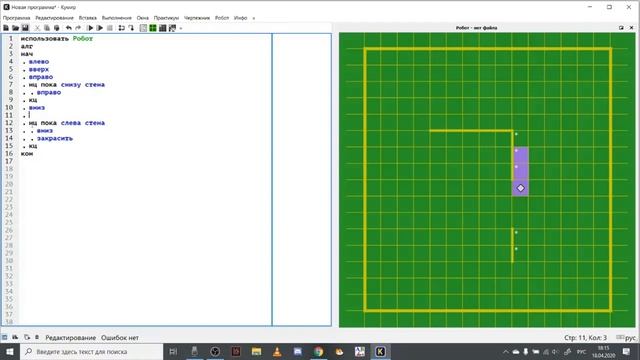Expand the toolbar overflow arrow
This screenshot has width=640, height=360.
click(x=181, y=28)
